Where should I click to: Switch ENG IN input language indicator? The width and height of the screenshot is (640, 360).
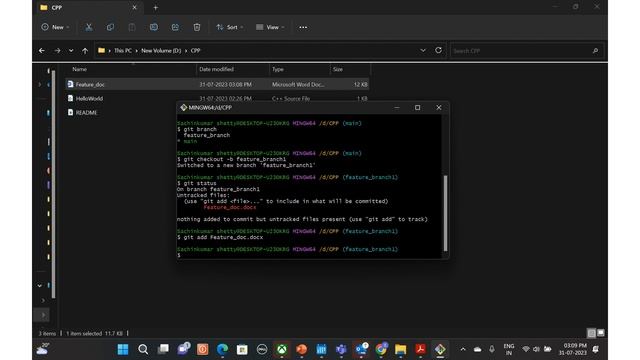pyautogui.click(x=509, y=349)
